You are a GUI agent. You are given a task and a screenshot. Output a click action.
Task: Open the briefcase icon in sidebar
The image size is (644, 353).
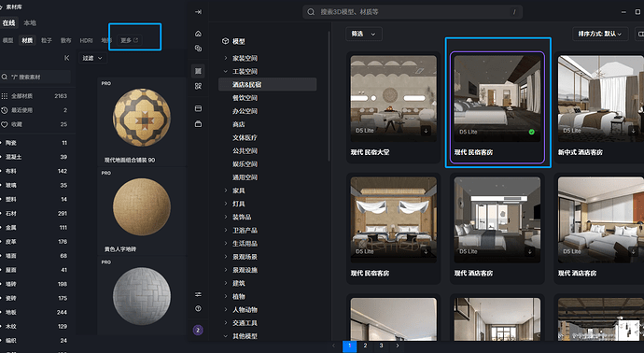(198, 123)
